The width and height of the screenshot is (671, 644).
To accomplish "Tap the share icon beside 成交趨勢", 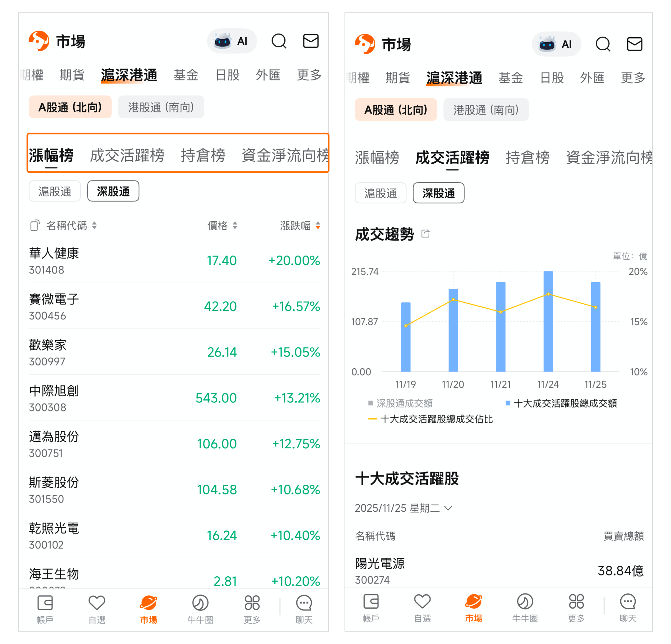I will [425, 234].
